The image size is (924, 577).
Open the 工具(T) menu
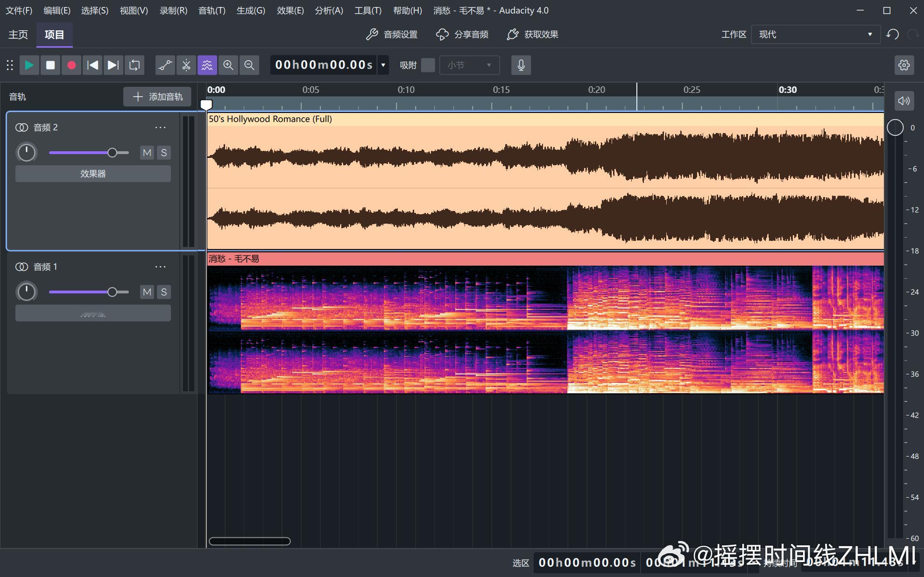pos(368,10)
